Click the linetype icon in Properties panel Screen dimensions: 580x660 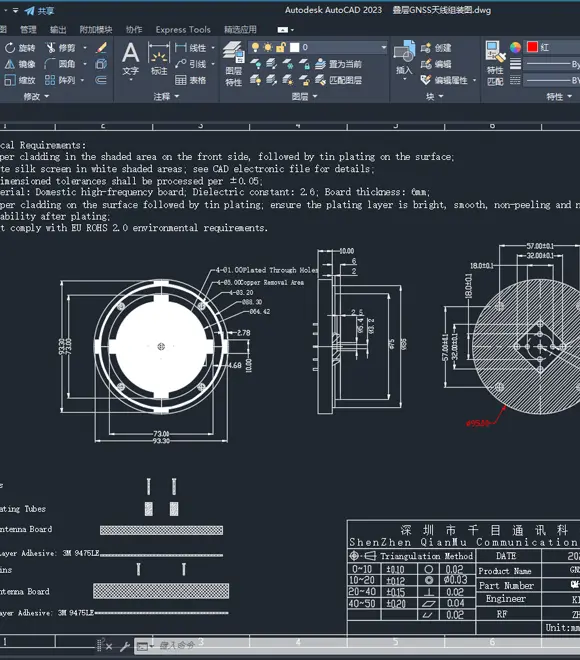pyautogui.click(x=516, y=80)
